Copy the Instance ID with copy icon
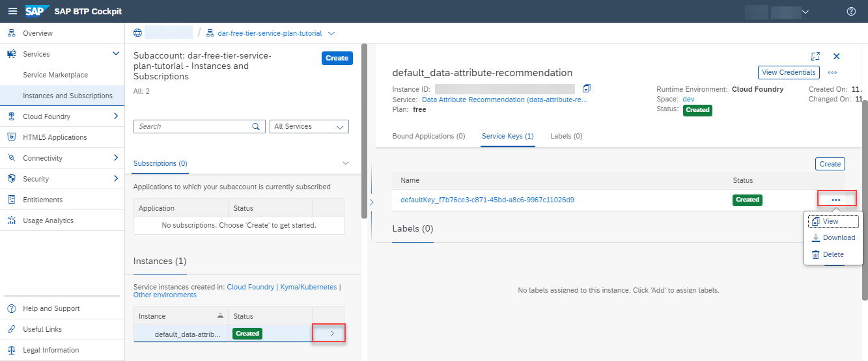Viewport: 868px width, 361px height. tap(587, 88)
